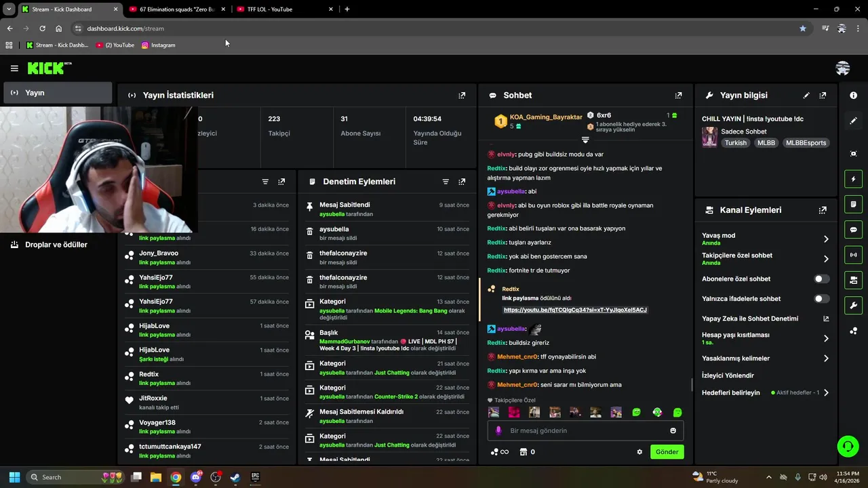
Task: Select the Stream - Kick Dashboard tab
Action: (x=69, y=9)
